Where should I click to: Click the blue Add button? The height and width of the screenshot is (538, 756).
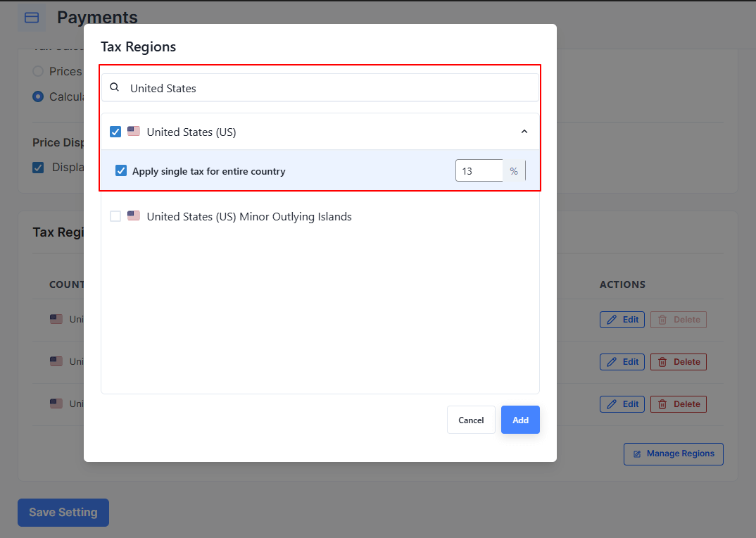(x=520, y=420)
